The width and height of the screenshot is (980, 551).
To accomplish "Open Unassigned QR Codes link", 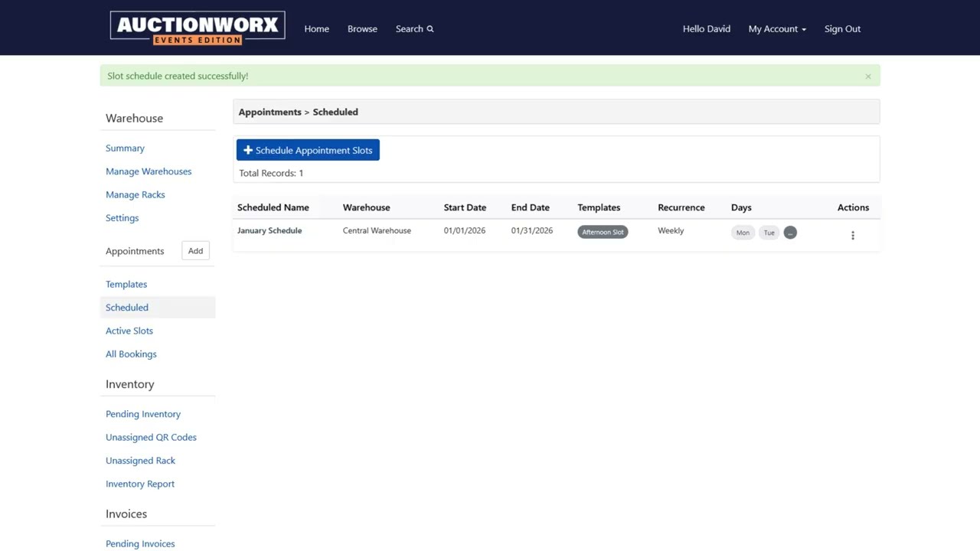I will coord(151,438).
